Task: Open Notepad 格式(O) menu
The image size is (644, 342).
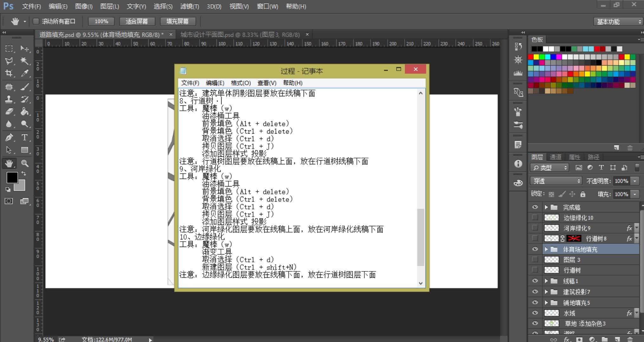Action: 241,83
